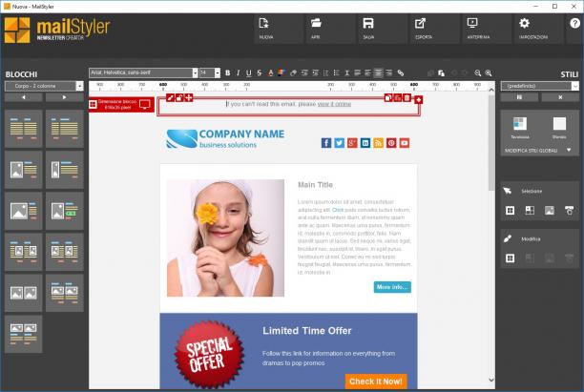Viewport: 584px width, 392px height.
Task: Click the move handle of the selected block
Action: click(189, 97)
